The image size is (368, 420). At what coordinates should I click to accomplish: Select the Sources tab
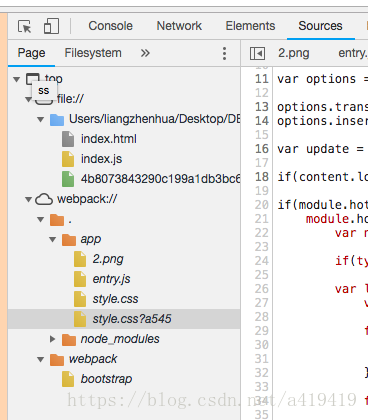320,26
